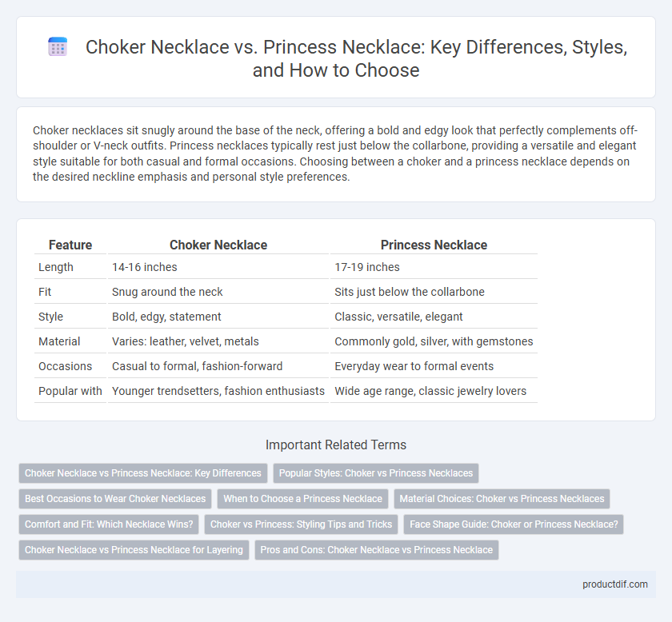Open 'Popular Styles: Choker vs Princess Necklaces' tag
The width and height of the screenshot is (672, 622).
[376, 473]
